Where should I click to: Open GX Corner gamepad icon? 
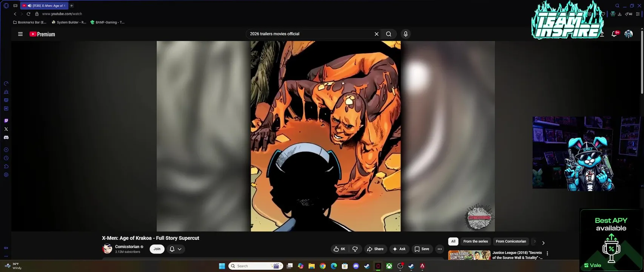(x=15, y=6)
